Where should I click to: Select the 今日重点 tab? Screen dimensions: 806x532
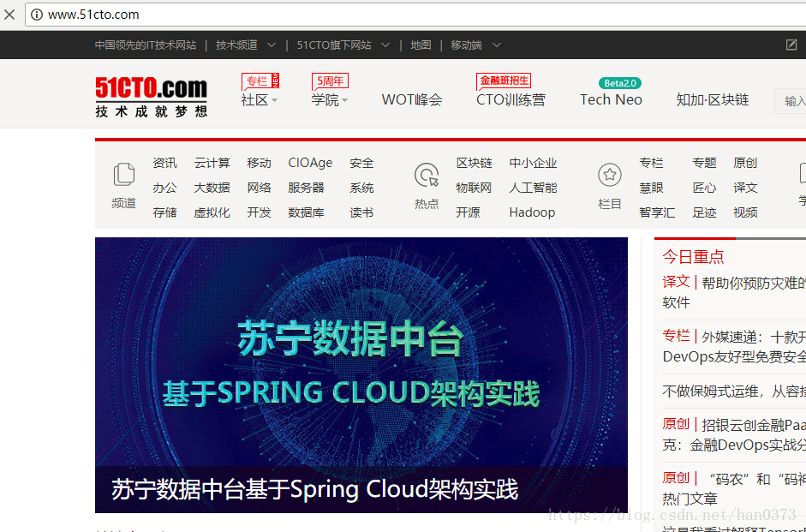(x=693, y=256)
